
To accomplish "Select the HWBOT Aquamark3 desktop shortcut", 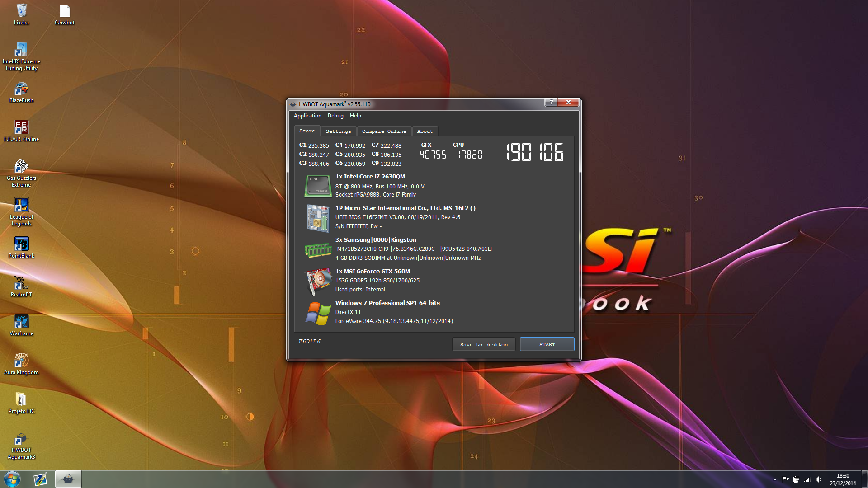I will 21,447.
